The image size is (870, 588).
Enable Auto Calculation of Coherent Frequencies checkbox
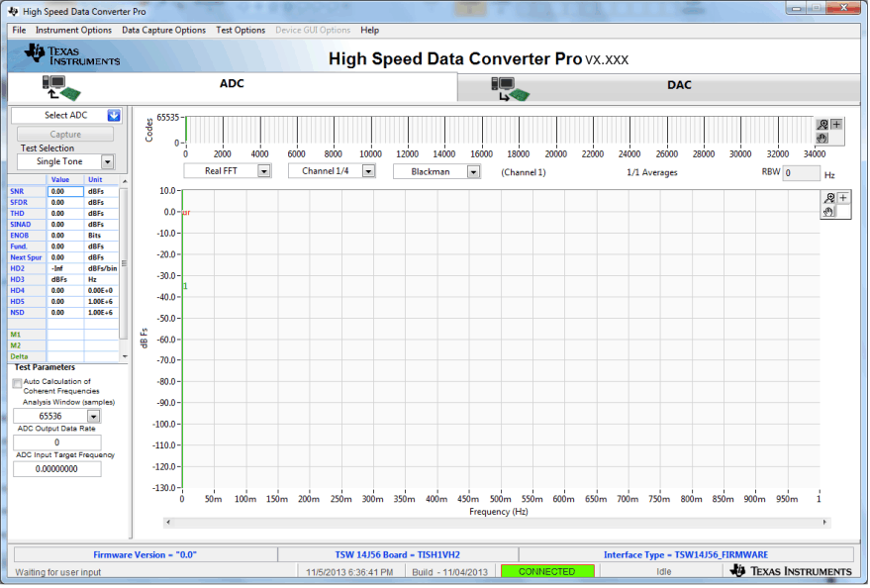pyautogui.click(x=17, y=382)
